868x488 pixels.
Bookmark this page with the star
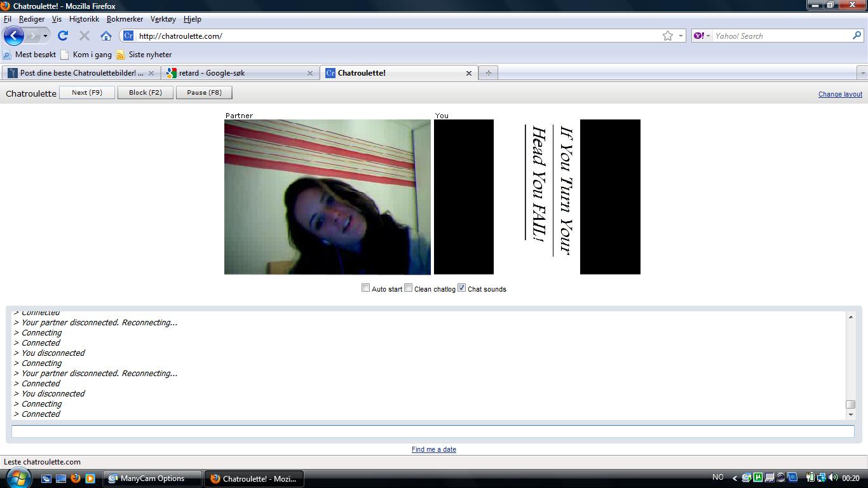667,36
